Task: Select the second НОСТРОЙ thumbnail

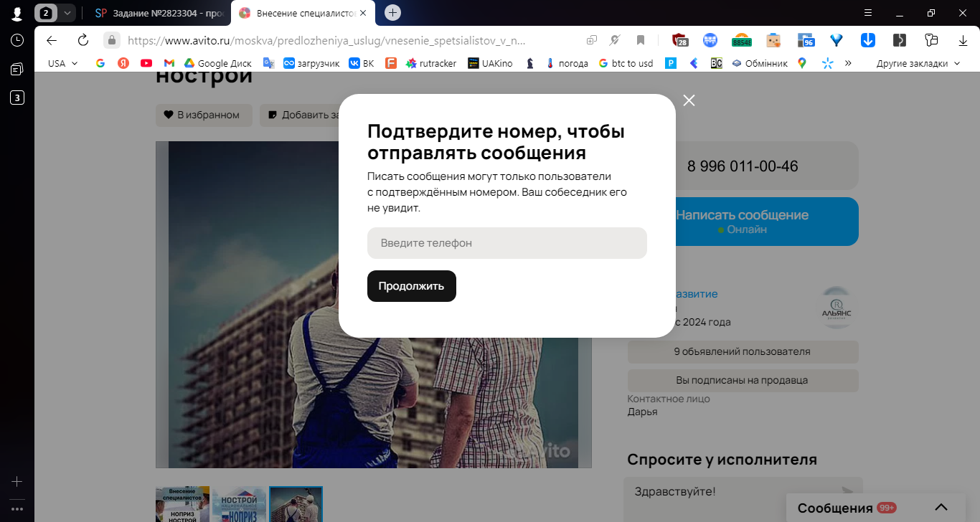Action: pyautogui.click(x=239, y=504)
